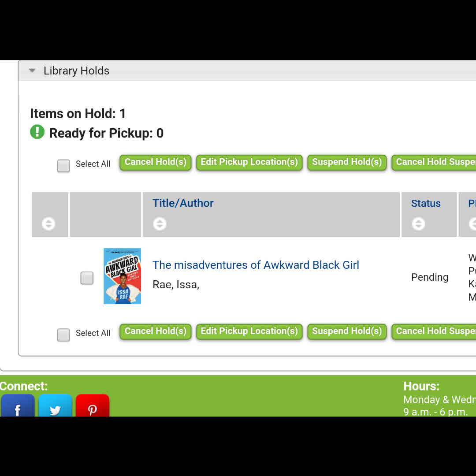Collapse the Library Holds section arrow
This screenshot has height=476, width=476.
32,71
